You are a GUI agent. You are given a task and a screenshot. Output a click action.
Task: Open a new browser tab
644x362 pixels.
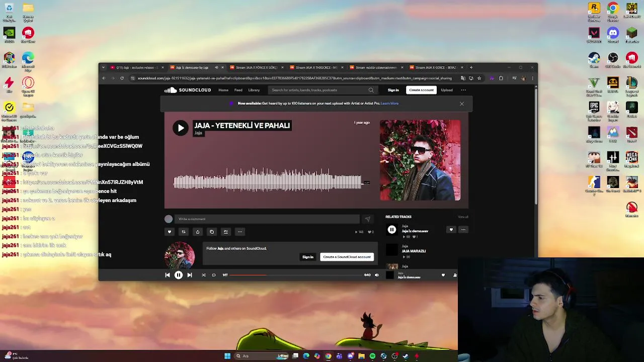[x=471, y=67]
